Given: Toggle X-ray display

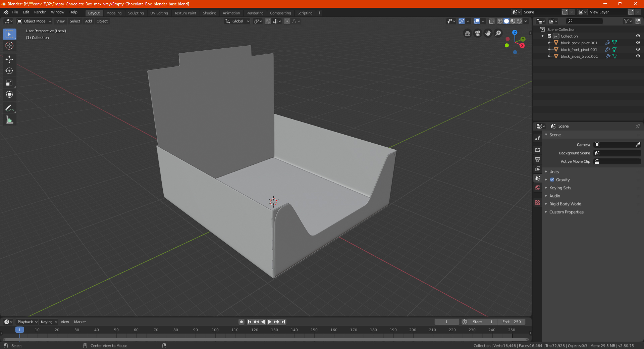Looking at the screenshot, I should point(492,21).
